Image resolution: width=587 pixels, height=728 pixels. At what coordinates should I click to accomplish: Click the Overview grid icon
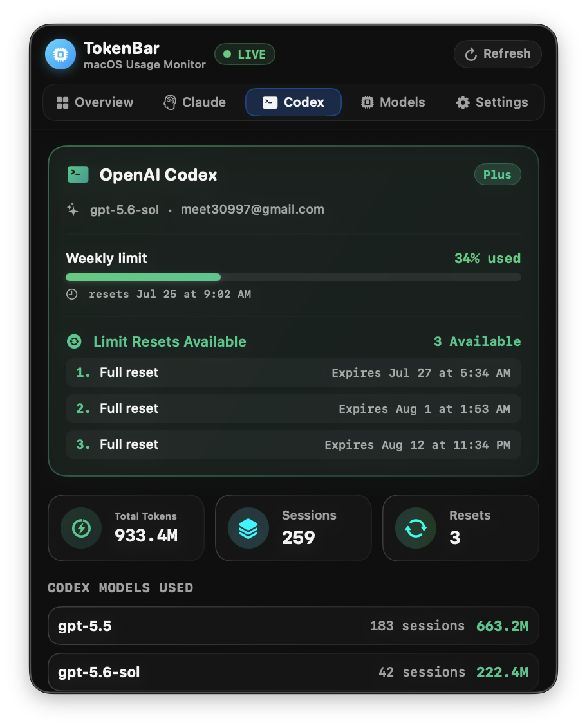[x=62, y=103]
